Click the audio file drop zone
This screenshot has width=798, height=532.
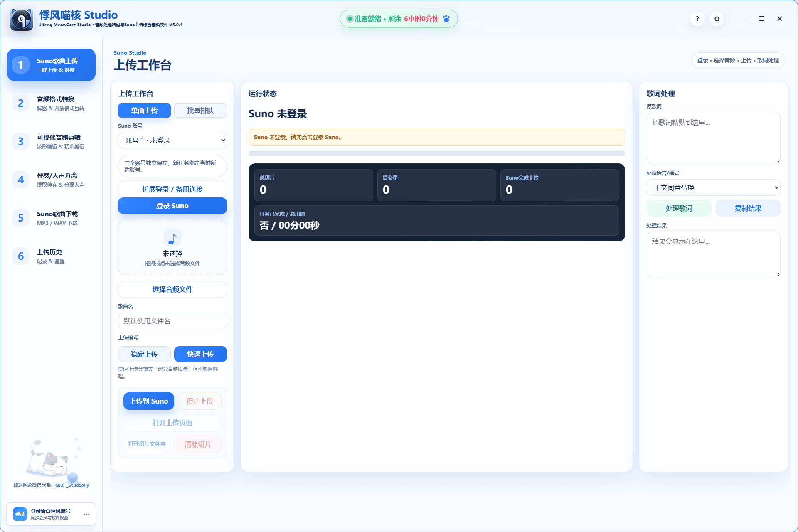(x=172, y=247)
